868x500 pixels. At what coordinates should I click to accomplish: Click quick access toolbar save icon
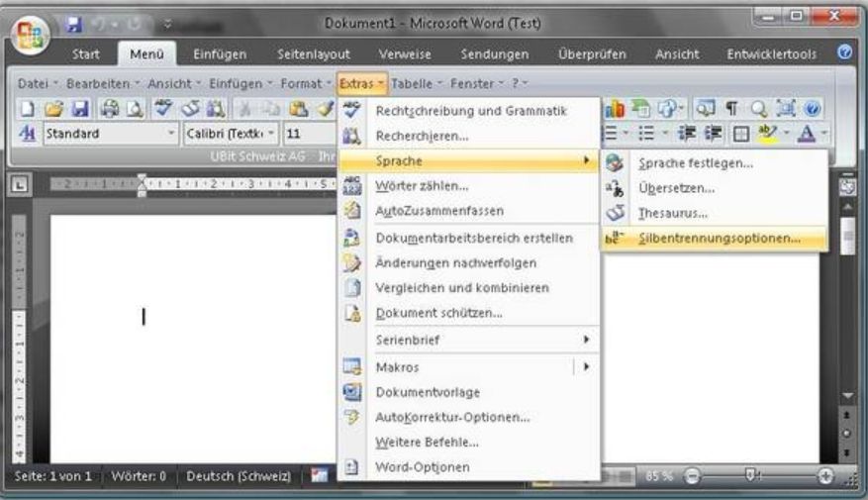tap(73, 25)
